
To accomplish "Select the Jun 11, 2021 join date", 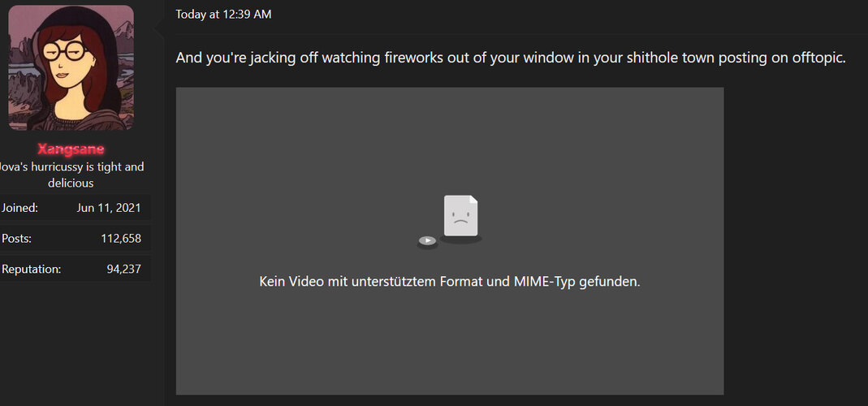I will [109, 208].
